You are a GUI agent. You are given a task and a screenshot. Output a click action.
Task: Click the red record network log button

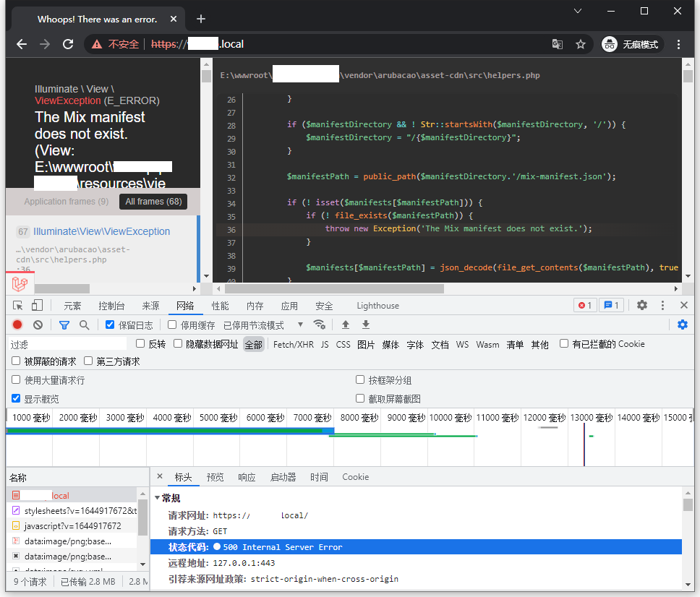click(x=17, y=325)
